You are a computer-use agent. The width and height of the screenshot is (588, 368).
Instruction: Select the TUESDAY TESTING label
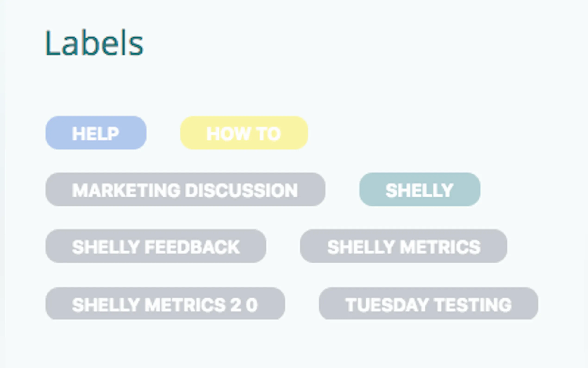[x=428, y=304]
